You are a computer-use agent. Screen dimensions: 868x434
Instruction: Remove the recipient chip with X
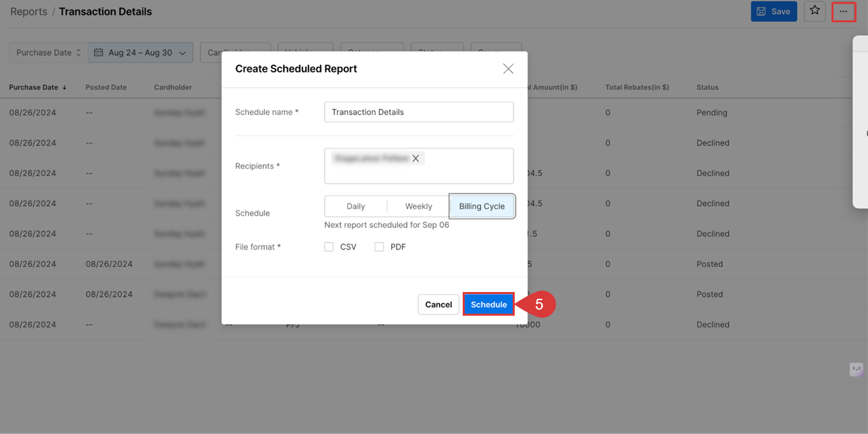tap(416, 158)
